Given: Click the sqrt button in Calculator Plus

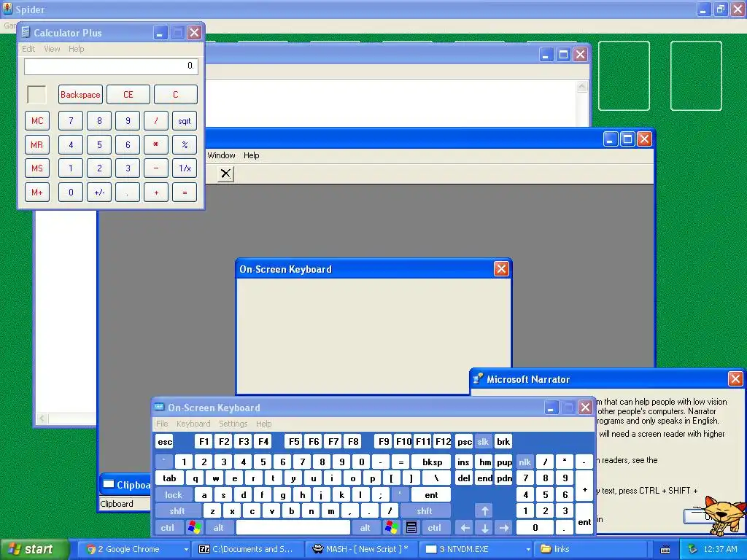Looking at the screenshot, I should [x=185, y=121].
